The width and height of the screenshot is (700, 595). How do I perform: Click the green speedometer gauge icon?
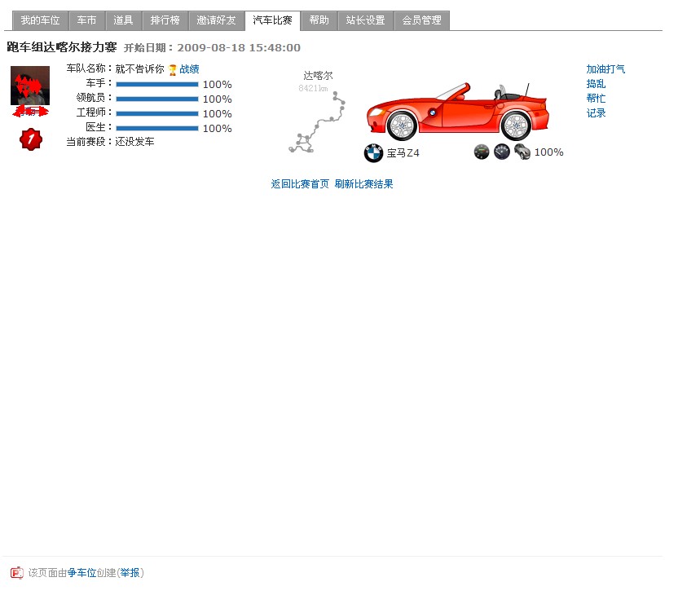pos(482,152)
